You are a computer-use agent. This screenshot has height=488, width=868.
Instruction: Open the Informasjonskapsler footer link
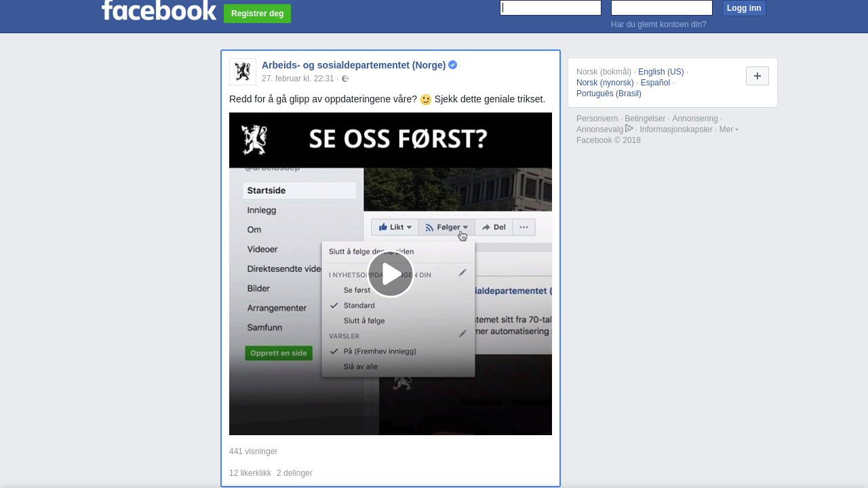click(x=676, y=129)
